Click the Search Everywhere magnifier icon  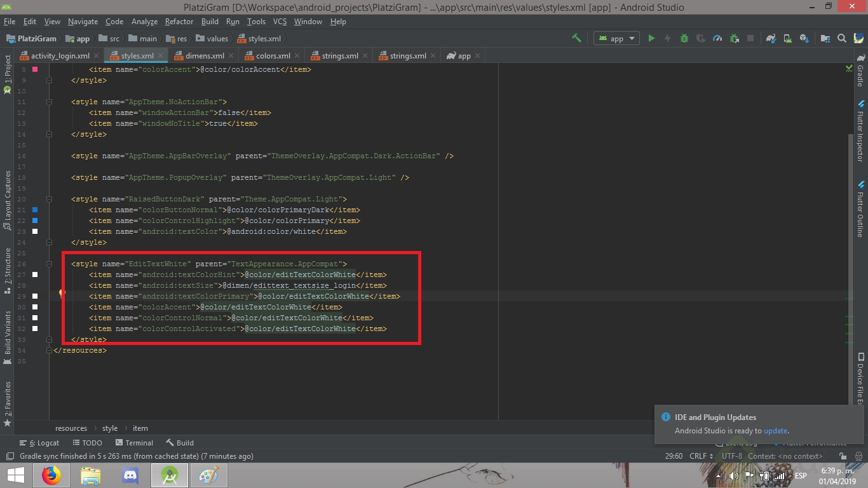coord(842,38)
